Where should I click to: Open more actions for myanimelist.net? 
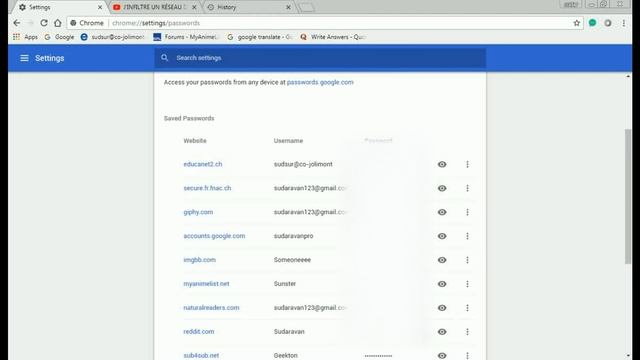[x=467, y=284]
